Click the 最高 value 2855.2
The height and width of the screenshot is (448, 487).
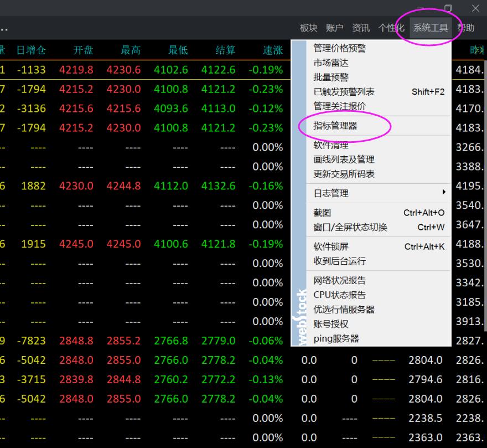tap(123, 341)
